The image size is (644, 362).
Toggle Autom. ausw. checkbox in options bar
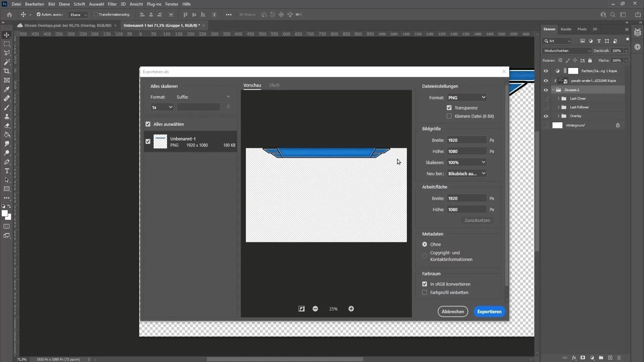tap(39, 14)
